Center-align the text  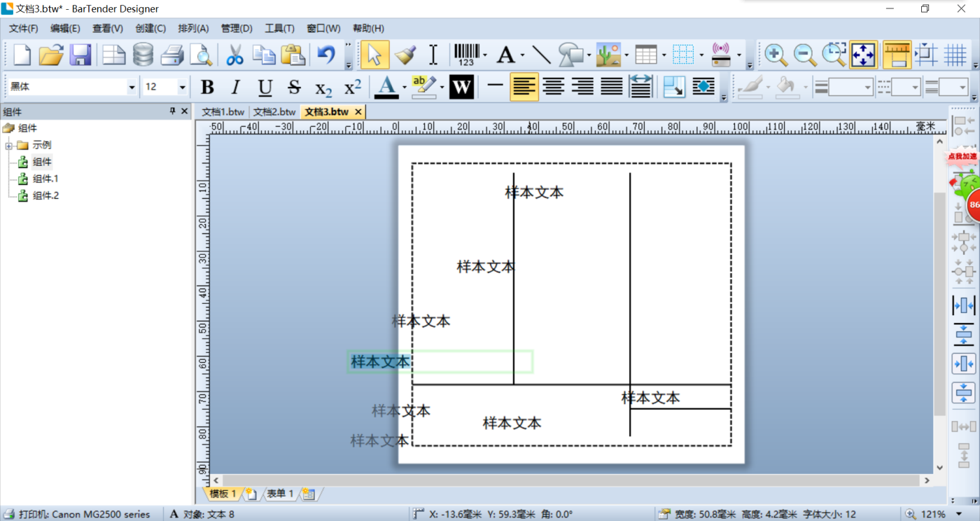click(553, 88)
